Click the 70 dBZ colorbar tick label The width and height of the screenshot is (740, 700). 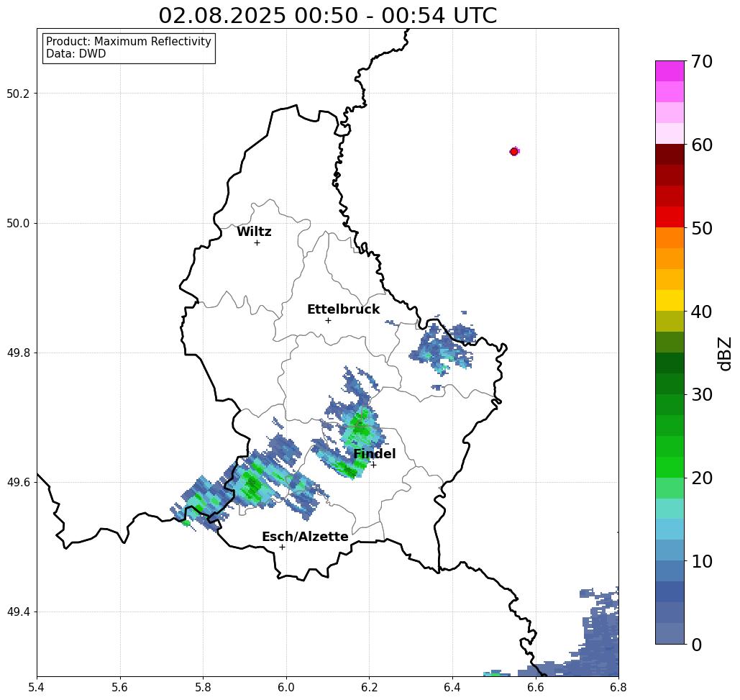[701, 61]
